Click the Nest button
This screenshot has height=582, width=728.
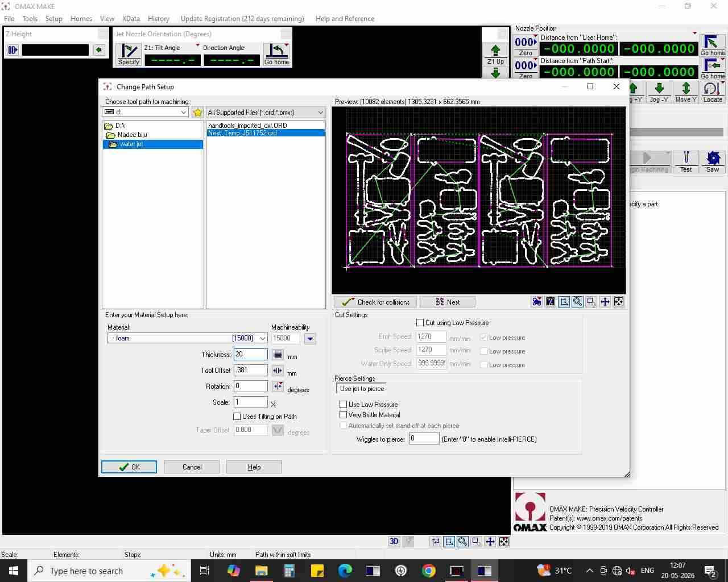pos(448,302)
